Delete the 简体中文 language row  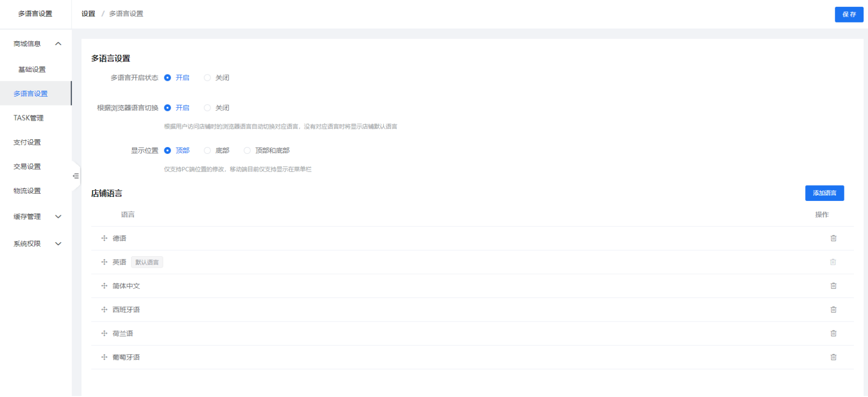[x=833, y=286]
